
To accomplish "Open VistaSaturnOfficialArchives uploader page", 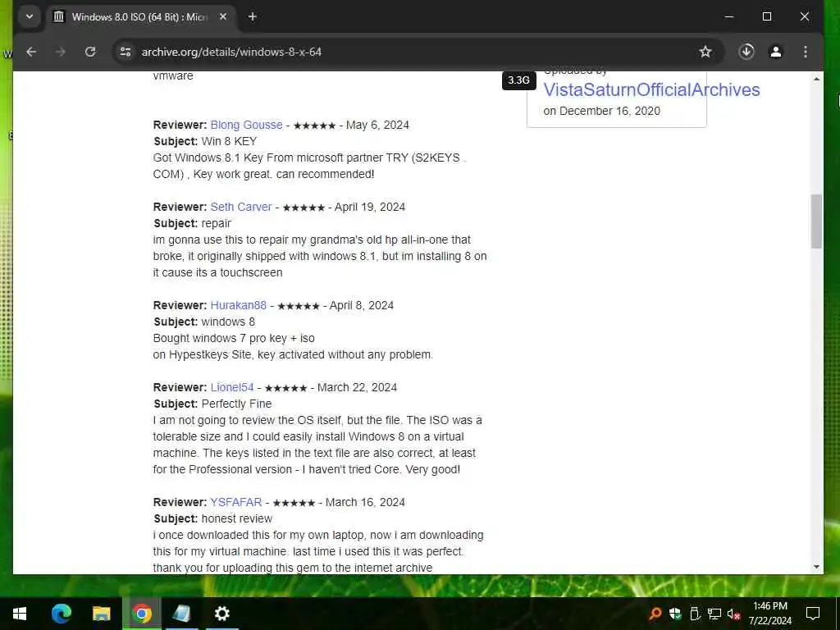I will pos(651,89).
